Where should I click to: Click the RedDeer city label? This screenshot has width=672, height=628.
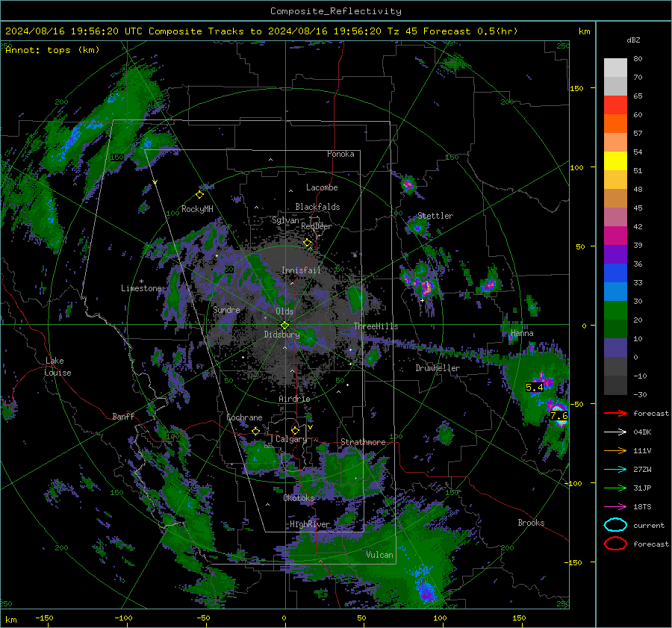pyautogui.click(x=317, y=226)
